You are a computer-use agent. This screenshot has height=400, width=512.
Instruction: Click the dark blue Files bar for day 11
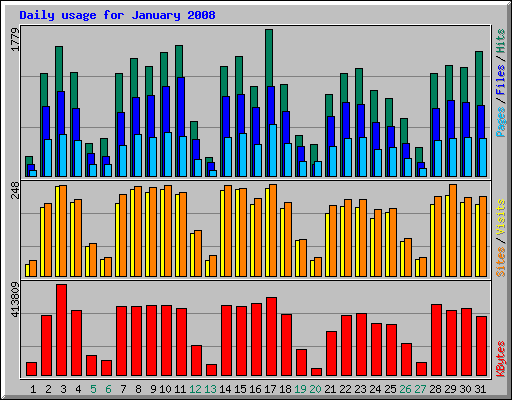pyautogui.click(x=181, y=107)
